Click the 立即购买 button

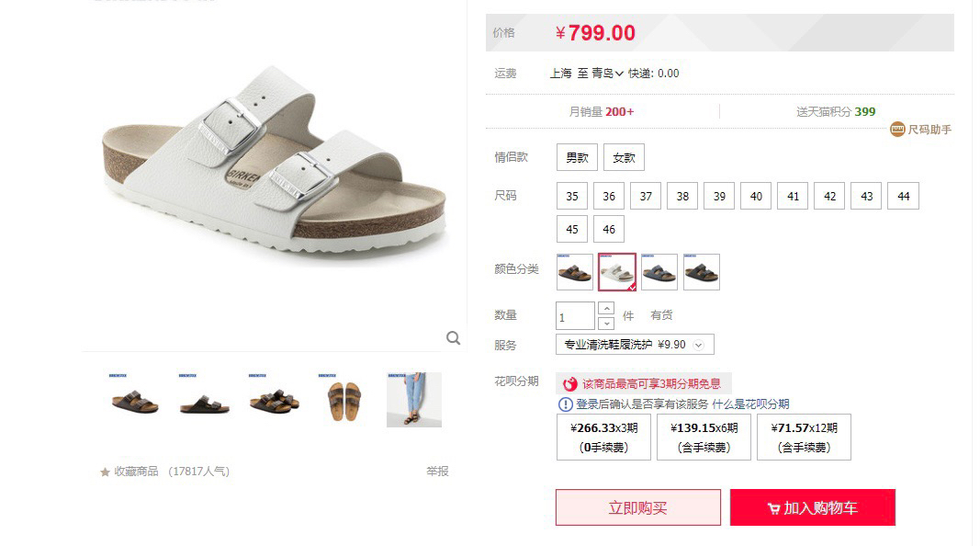coord(638,507)
